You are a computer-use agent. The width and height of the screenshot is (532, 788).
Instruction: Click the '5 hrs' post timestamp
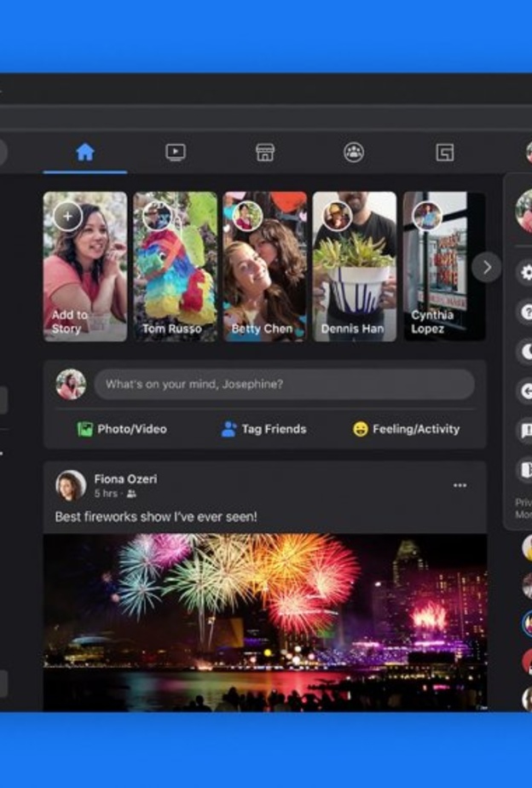pos(106,494)
